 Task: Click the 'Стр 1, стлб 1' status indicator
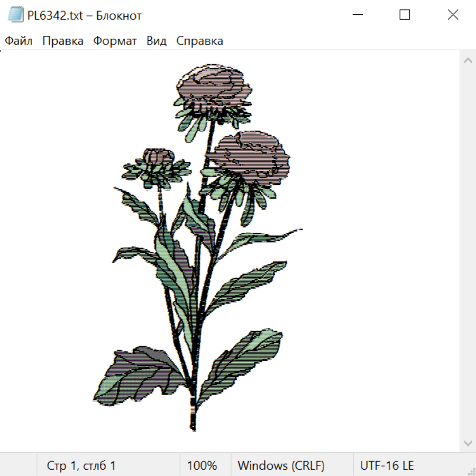click(x=81, y=465)
